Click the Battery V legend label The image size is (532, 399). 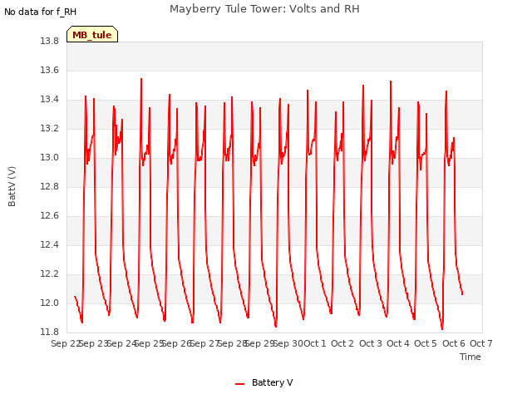click(x=272, y=382)
